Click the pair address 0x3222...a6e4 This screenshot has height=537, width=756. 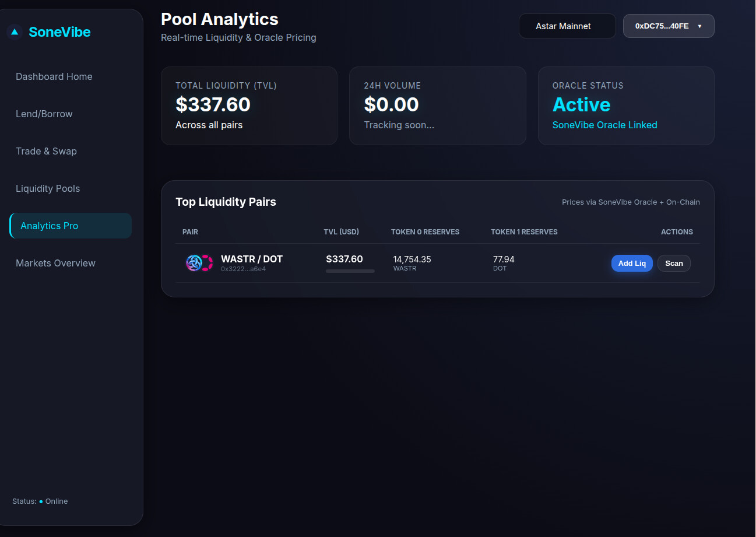point(243,269)
